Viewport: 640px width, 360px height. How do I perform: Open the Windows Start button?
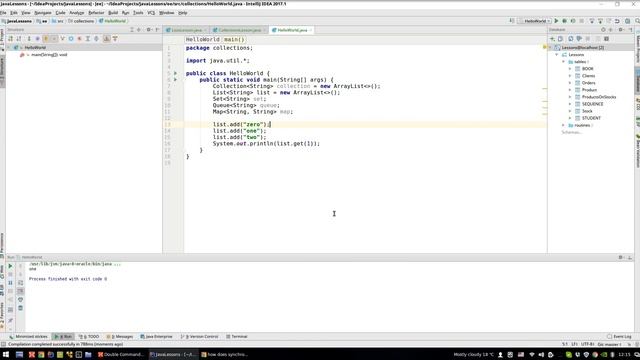(6, 354)
